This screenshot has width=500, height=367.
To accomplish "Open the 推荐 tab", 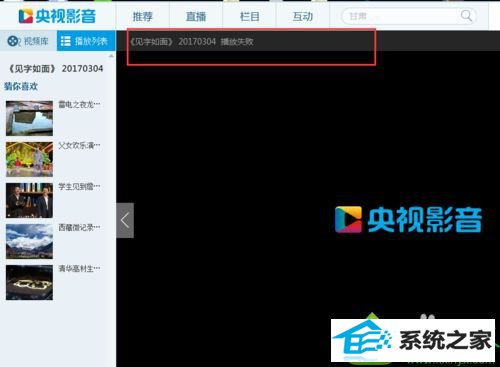I will click(143, 16).
